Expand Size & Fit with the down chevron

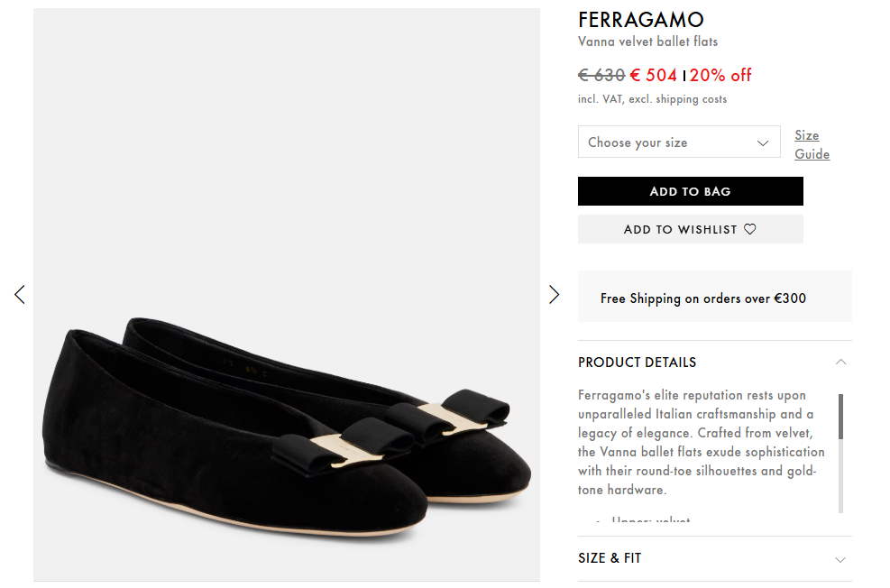[x=840, y=559]
